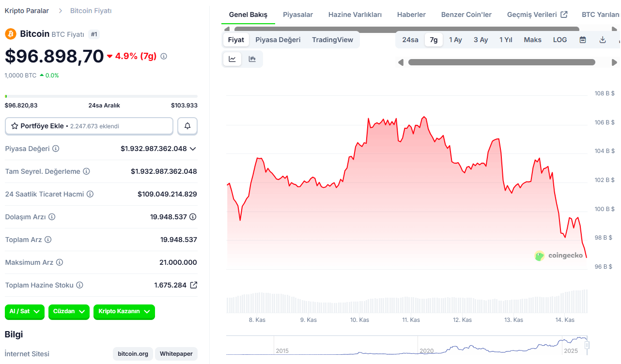Click the notification bell icon

[x=187, y=126]
